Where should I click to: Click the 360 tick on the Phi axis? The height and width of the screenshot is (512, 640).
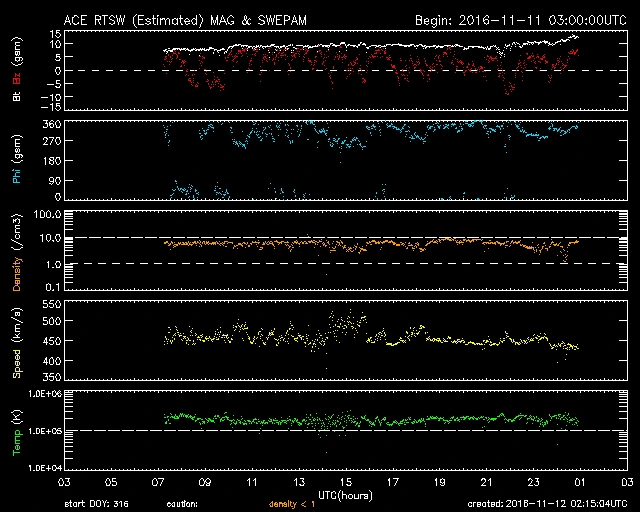point(52,124)
